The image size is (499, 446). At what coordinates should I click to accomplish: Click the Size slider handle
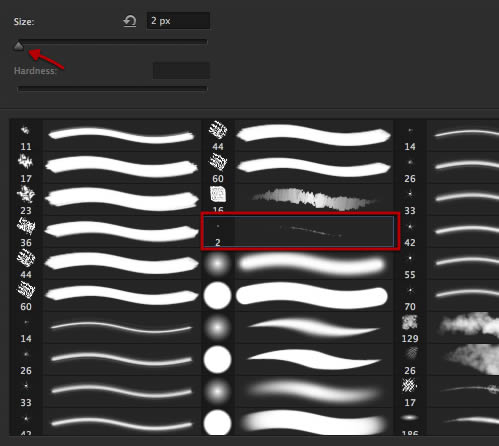coord(18,46)
